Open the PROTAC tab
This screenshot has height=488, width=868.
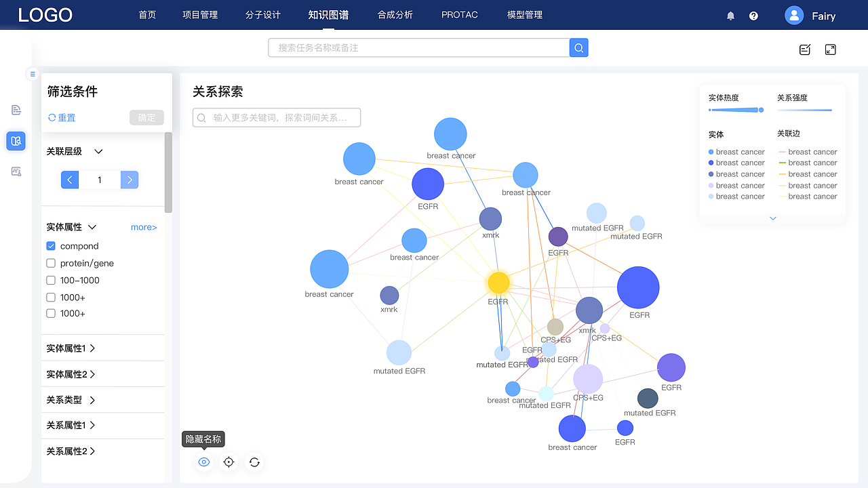(x=460, y=15)
